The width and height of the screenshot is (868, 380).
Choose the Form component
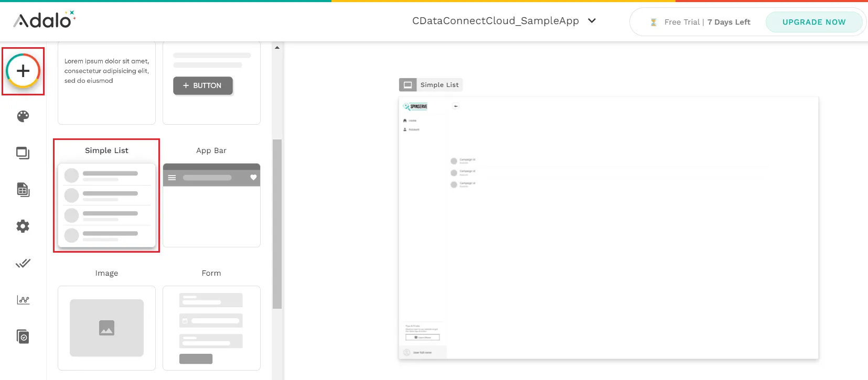click(x=211, y=328)
